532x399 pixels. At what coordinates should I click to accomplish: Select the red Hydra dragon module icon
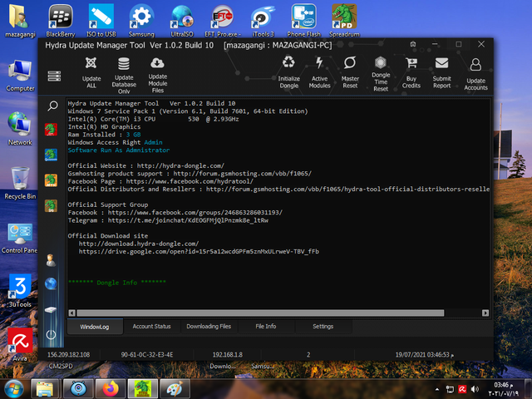(x=51, y=130)
